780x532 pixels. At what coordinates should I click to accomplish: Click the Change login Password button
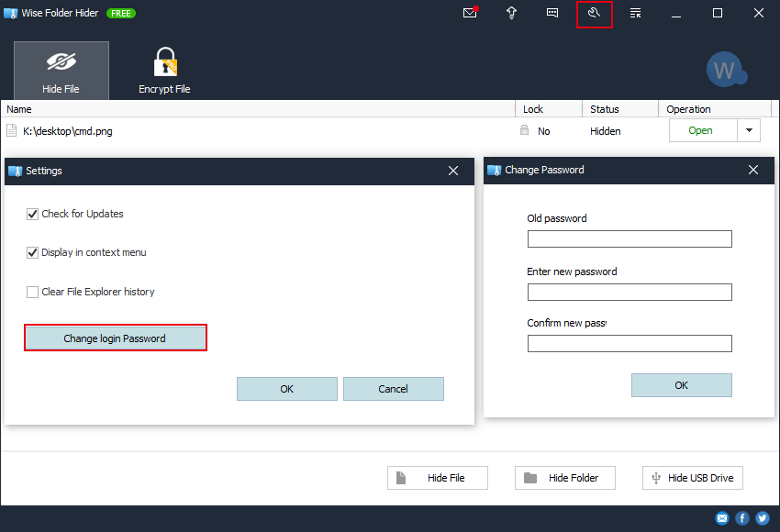pyautogui.click(x=116, y=338)
